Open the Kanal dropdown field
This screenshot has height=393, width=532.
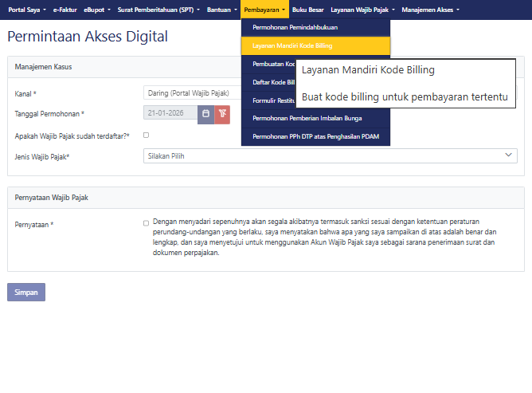pyautogui.click(x=191, y=93)
